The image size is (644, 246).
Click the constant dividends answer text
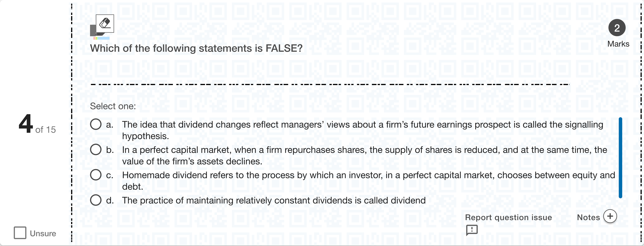274,201
